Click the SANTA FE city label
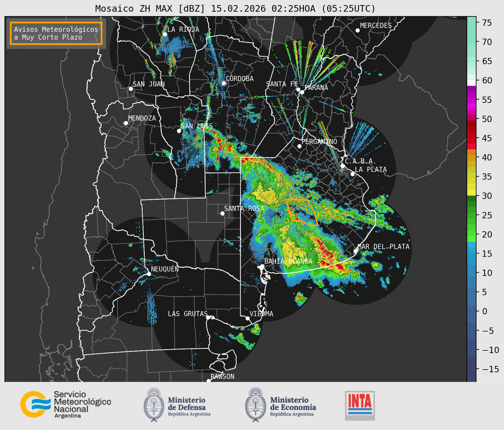The image size is (504, 430). tap(282, 84)
